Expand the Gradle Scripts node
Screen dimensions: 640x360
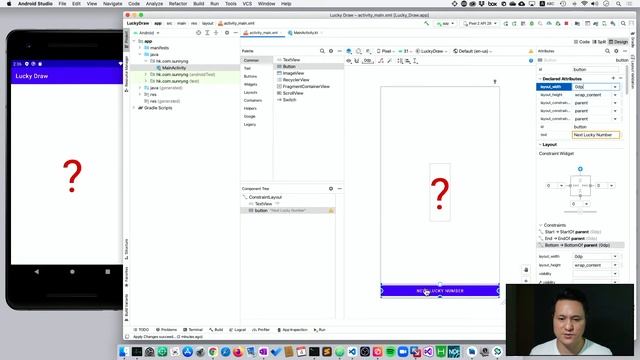click(134, 108)
